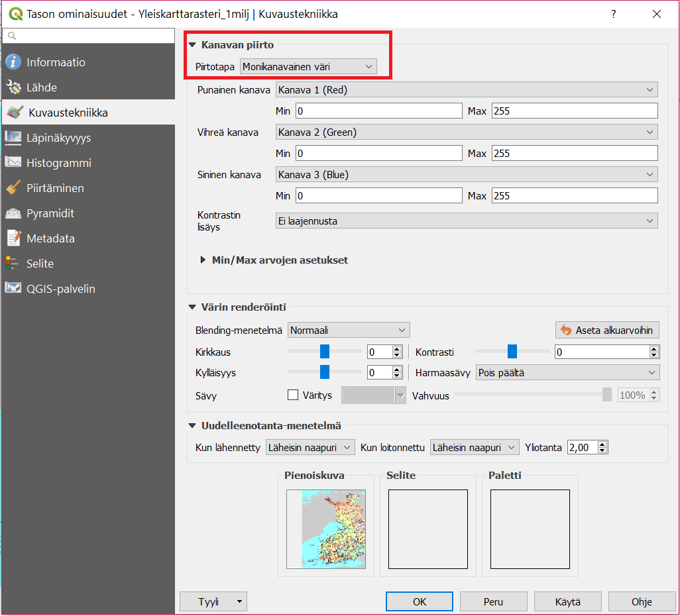Open the Blending-menetelmä dropdown

[349, 330]
